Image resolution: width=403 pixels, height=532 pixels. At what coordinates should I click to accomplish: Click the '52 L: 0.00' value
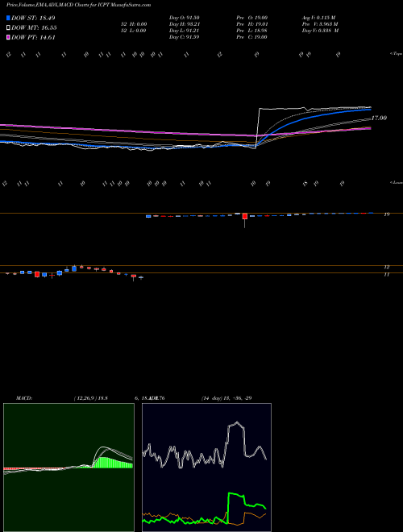coord(134,31)
